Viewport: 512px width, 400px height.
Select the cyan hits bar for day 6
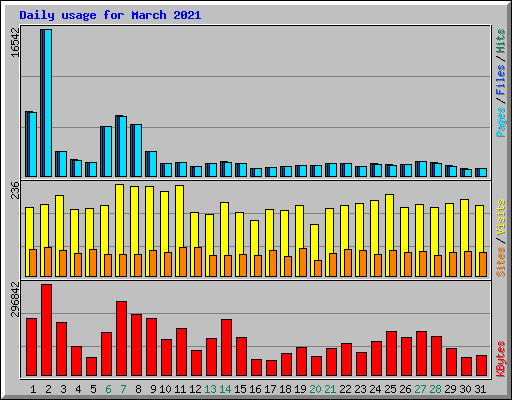[x=108, y=152]
